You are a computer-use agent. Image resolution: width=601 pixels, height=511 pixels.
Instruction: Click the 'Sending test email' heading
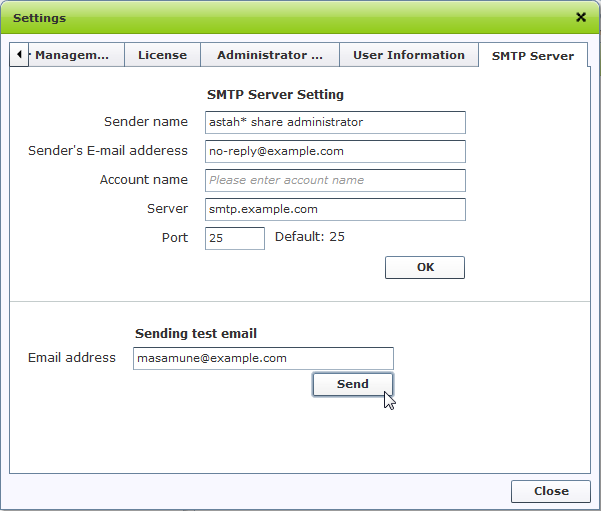pos(196,334)
